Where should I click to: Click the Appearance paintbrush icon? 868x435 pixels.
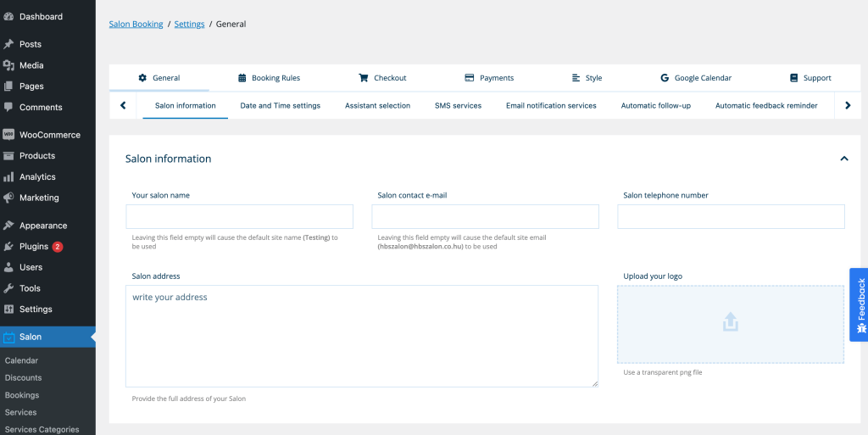pos(8,226)
